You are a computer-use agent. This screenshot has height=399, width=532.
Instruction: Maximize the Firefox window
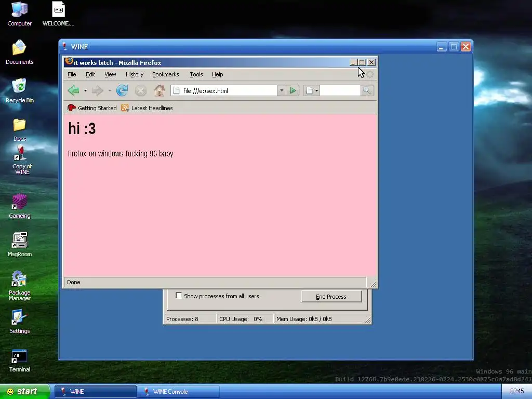point(362,62)
